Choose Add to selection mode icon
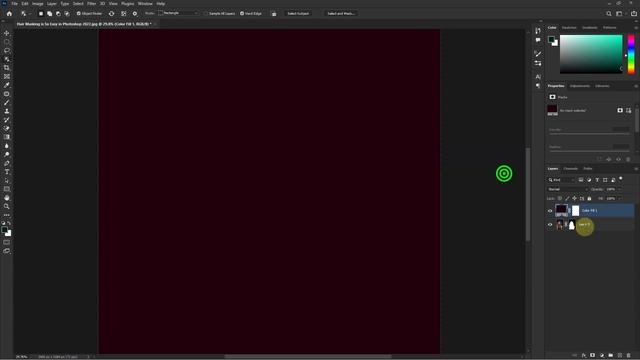 49,13
